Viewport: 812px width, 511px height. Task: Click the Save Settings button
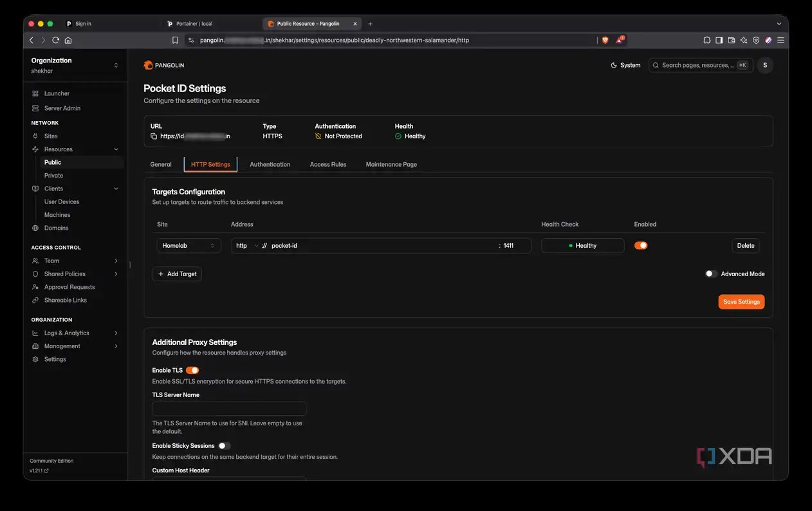point(741,302)
